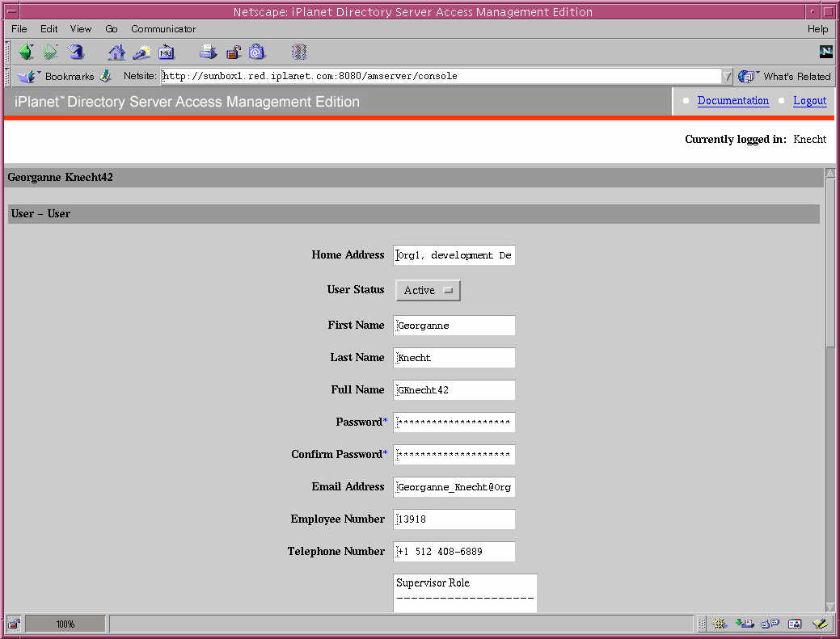Image resolution: width=840 pixels, height=639 pixels.
Task: Click the Last Name field showing Knecht
Action: [454, 358]
